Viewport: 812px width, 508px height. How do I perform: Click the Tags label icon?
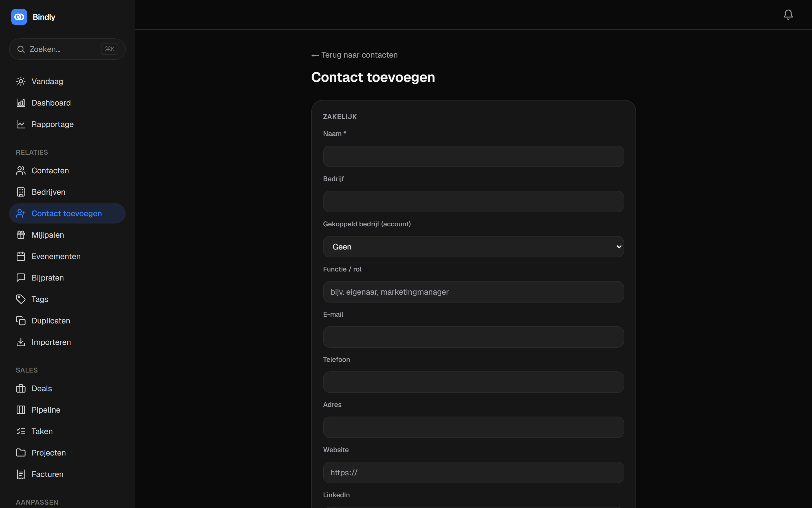click(21, 299)
